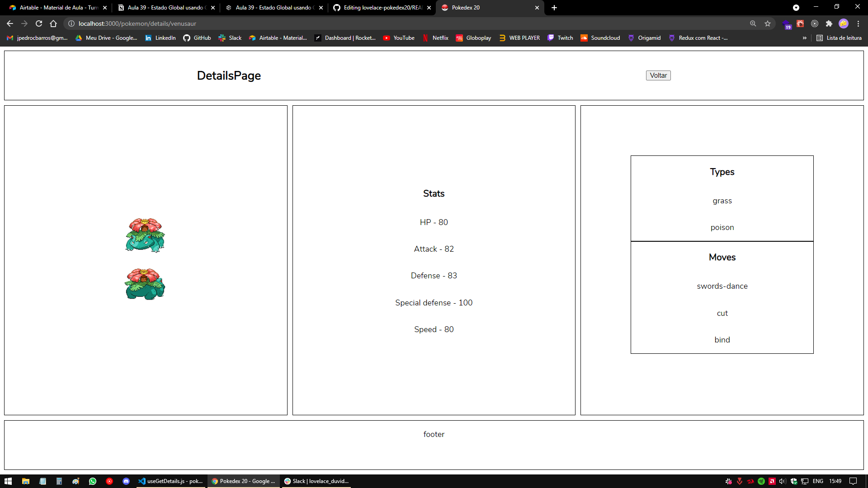
Task: Open the YouTube bookmark
Action: (x=398, y=38)
